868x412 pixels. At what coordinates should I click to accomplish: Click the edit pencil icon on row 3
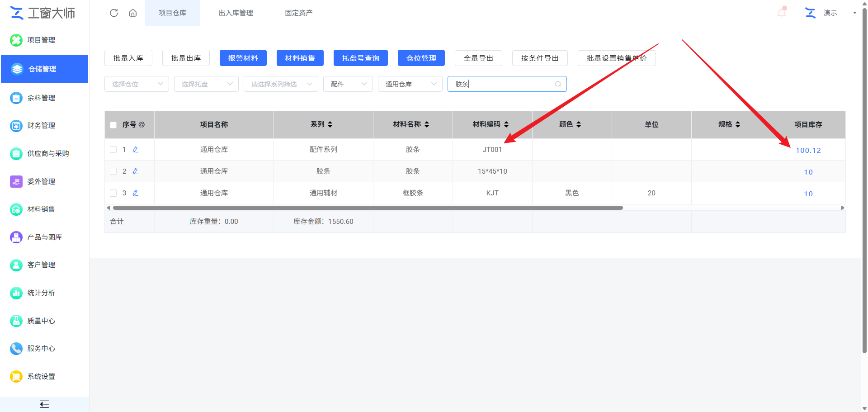click(x=135, y=193)
